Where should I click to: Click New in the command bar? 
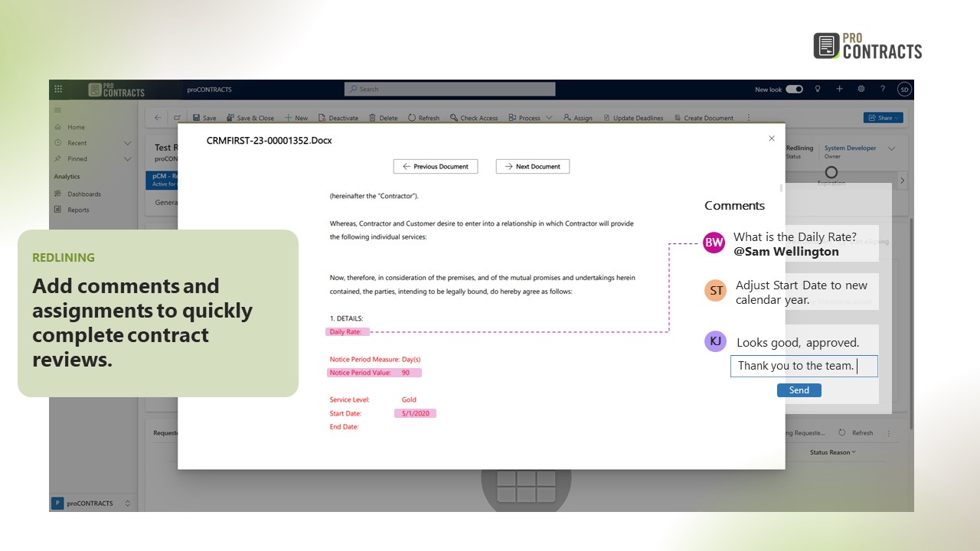(x=296, y=118)
